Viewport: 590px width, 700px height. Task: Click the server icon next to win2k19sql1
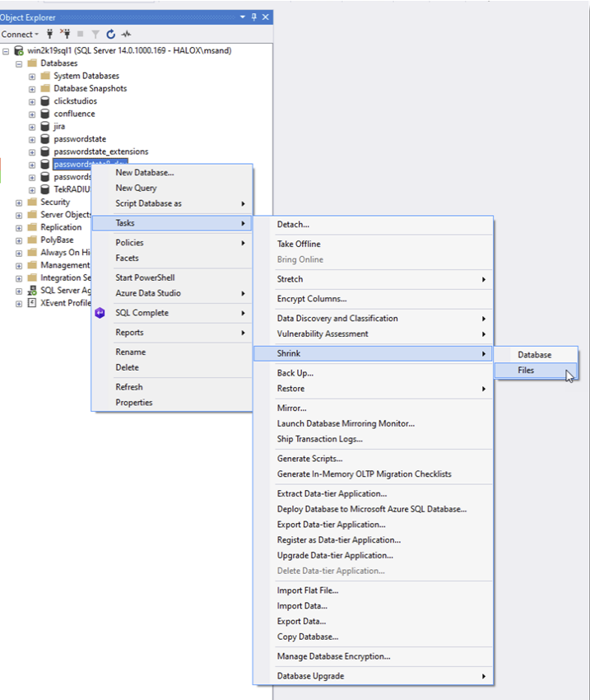click(19, 50)
